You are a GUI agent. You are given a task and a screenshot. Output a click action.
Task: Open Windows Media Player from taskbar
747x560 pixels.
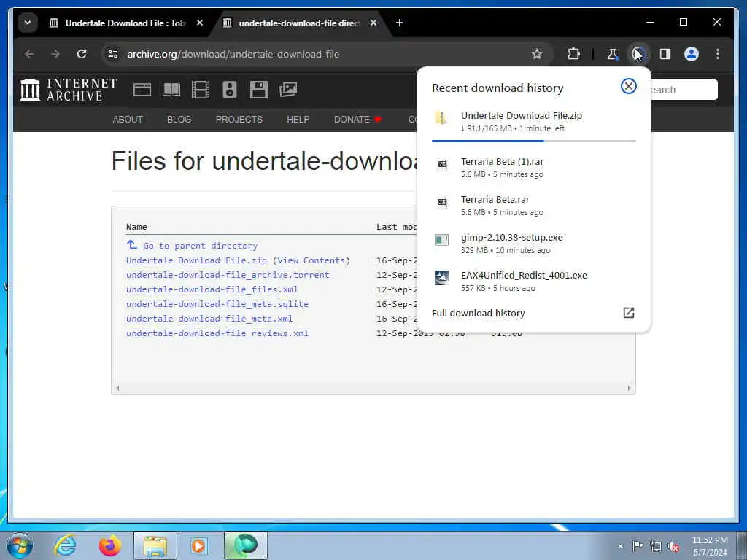pos(198,545)
